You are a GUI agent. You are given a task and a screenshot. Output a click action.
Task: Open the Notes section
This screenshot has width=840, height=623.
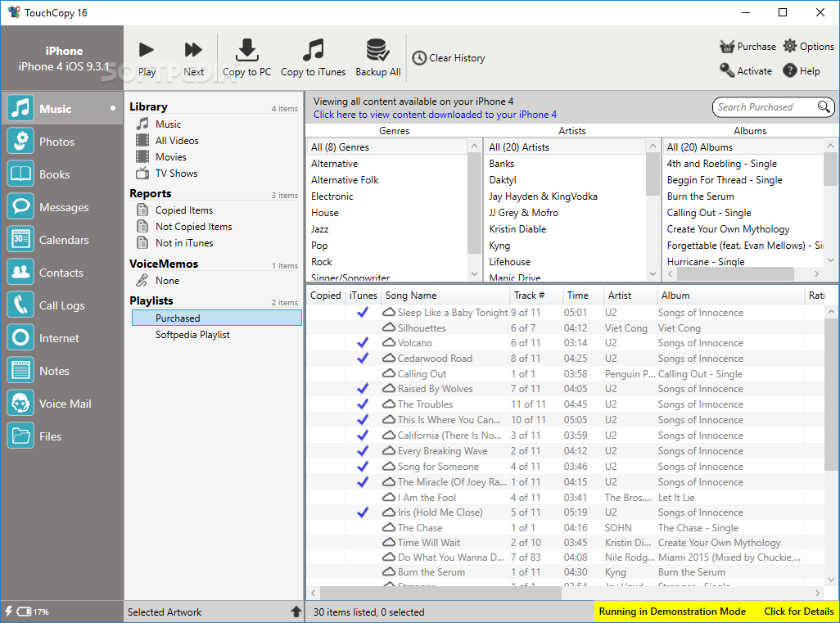pyautogui.click(x=61, y=371)
